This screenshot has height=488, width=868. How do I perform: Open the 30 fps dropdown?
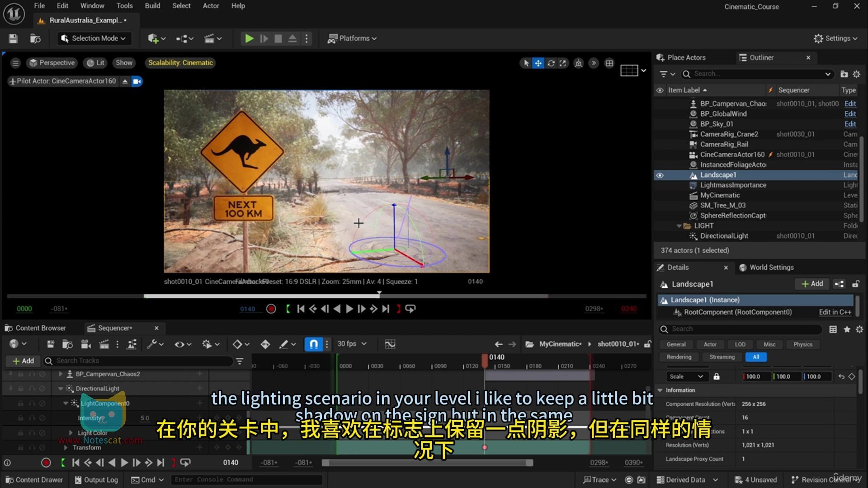pos(352,344)
